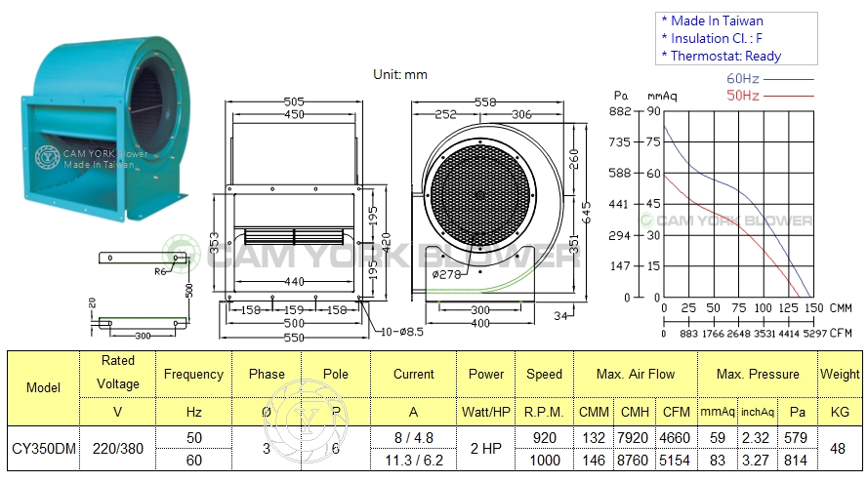Click the CY350DM model cell

pos(44,448)
